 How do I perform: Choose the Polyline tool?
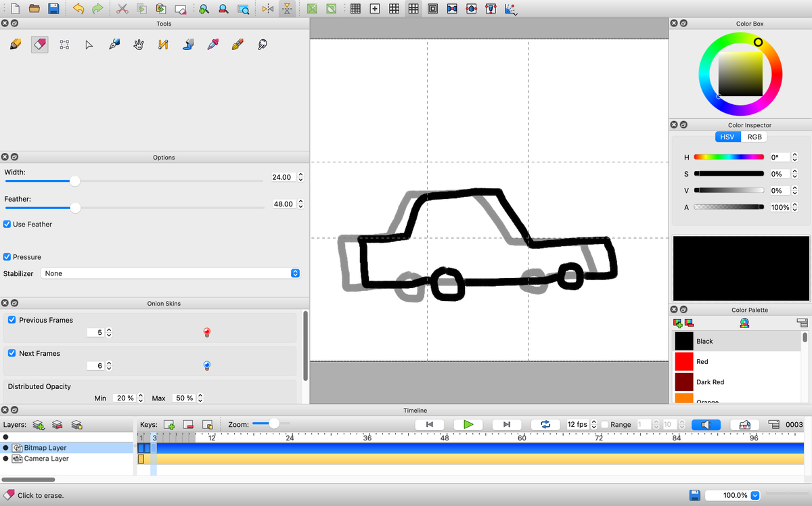[x=162, y=45]
